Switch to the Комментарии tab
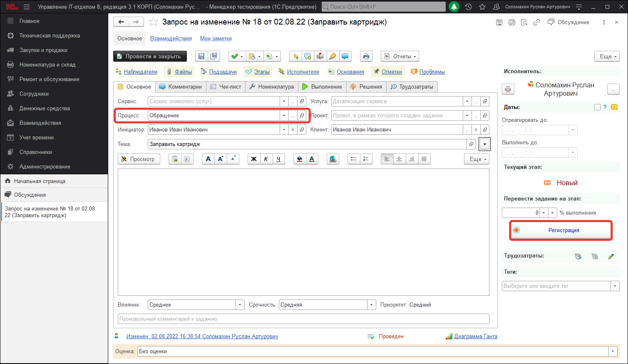Screen dimensions: 628x364 [x=181, y=87]
